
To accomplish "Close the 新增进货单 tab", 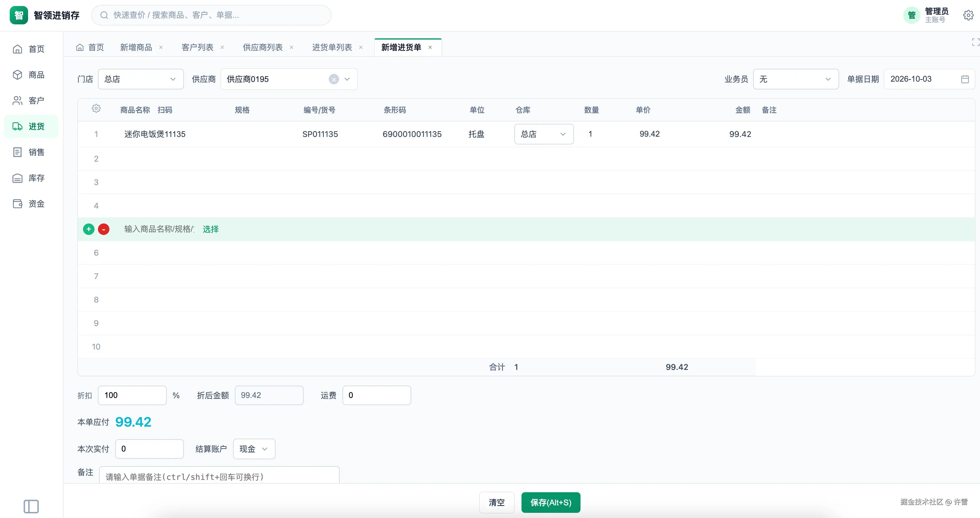I will [430, 47].
